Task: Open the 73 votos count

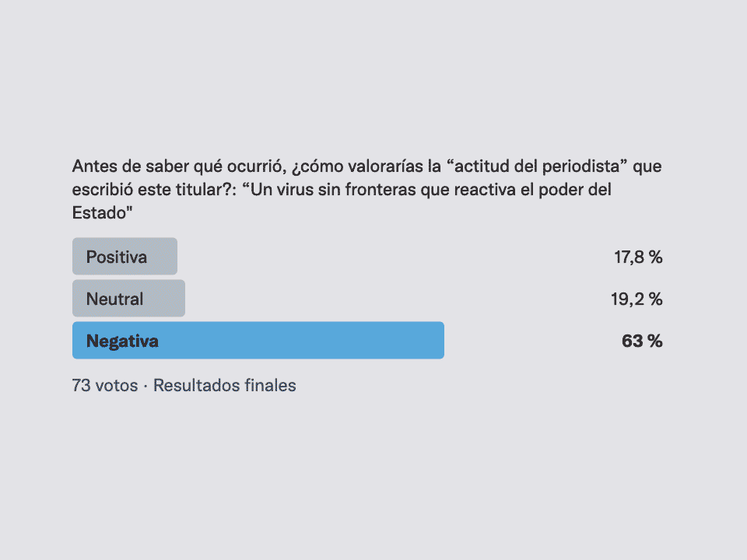Action: click(x=105, y=385)
